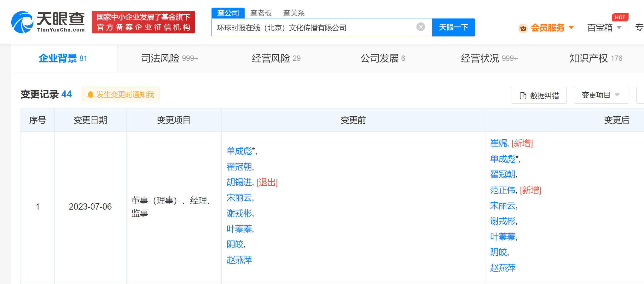Image resolution: width=644 pixels, height=284 pixels.
Task: Open the 赵燕萍 name link
Action: (x=239, y=259)
